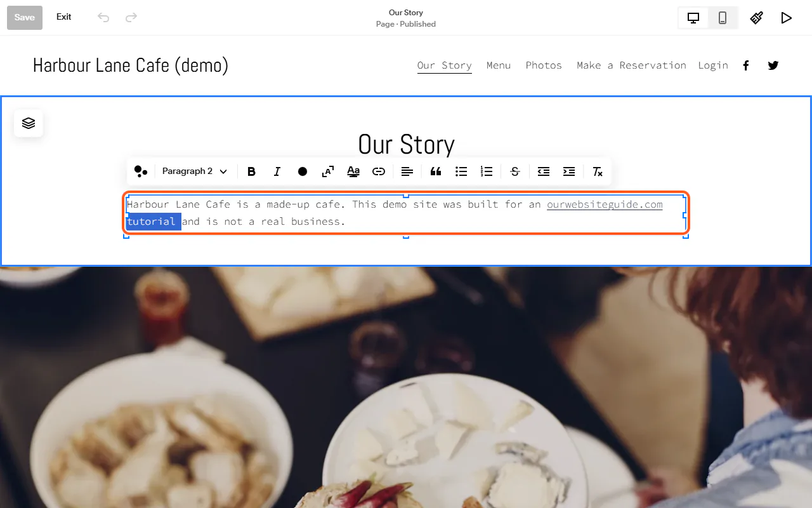This screenshot has height=508, width=812.
Task: Click the Save button
Action: click(x=25, y=18)
